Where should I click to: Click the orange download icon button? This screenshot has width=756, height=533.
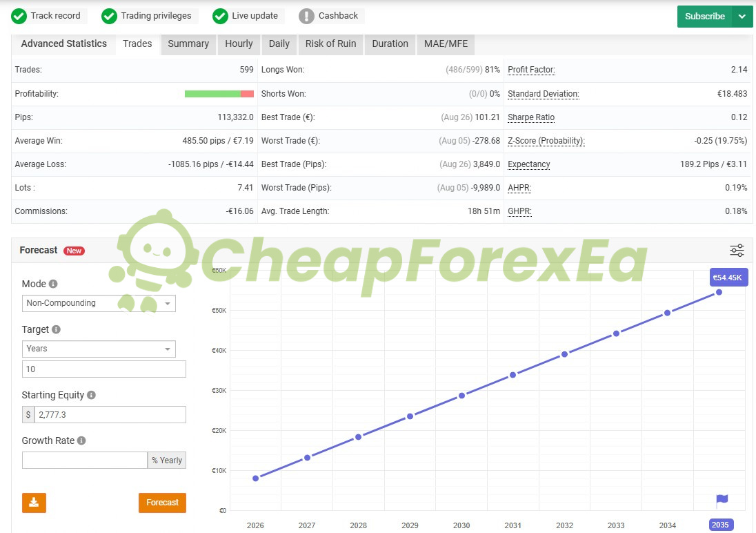[34, 503]
